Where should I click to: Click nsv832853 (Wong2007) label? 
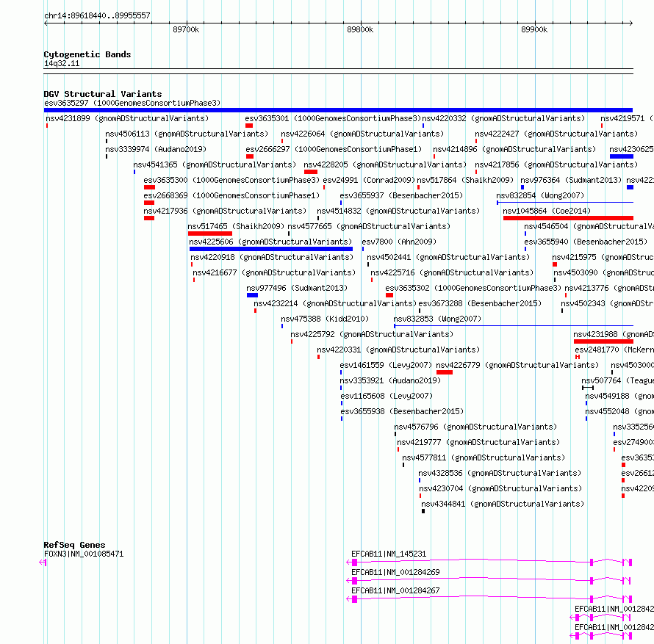point(437,319)
